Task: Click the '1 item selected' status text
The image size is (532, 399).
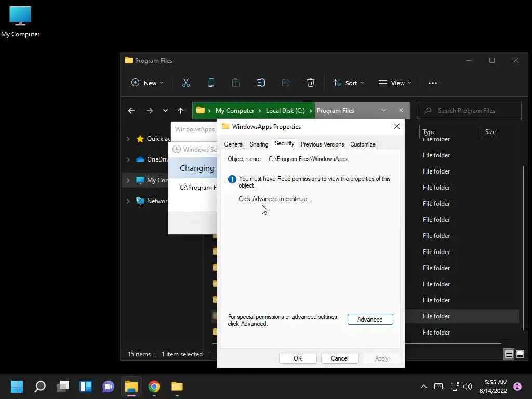Action: pyautogui.click(x=182, y=354)
